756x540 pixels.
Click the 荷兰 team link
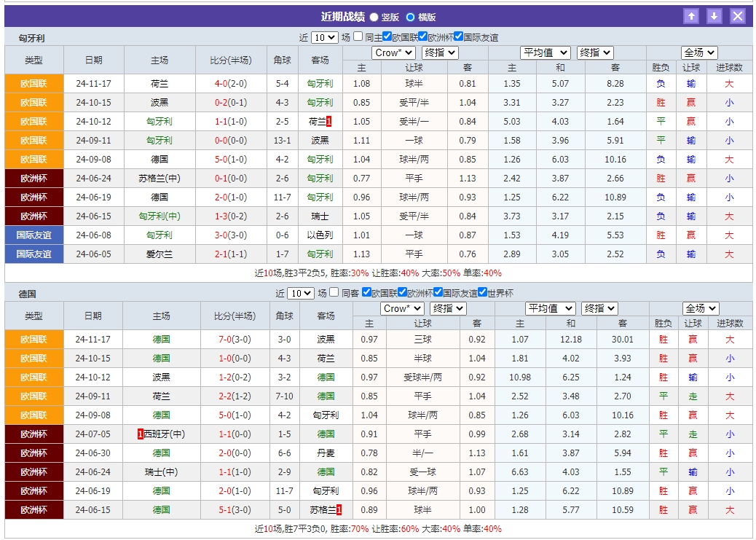click(x=157, y=83)
